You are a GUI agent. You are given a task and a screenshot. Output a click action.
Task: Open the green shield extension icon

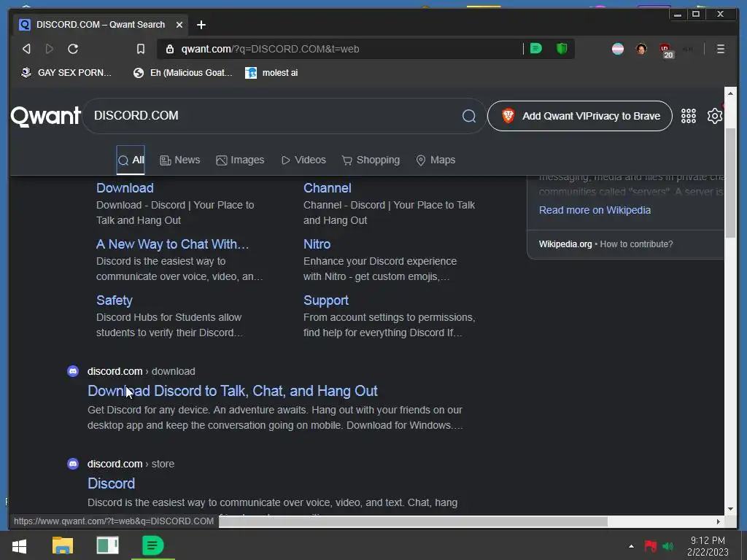point(562,49)
